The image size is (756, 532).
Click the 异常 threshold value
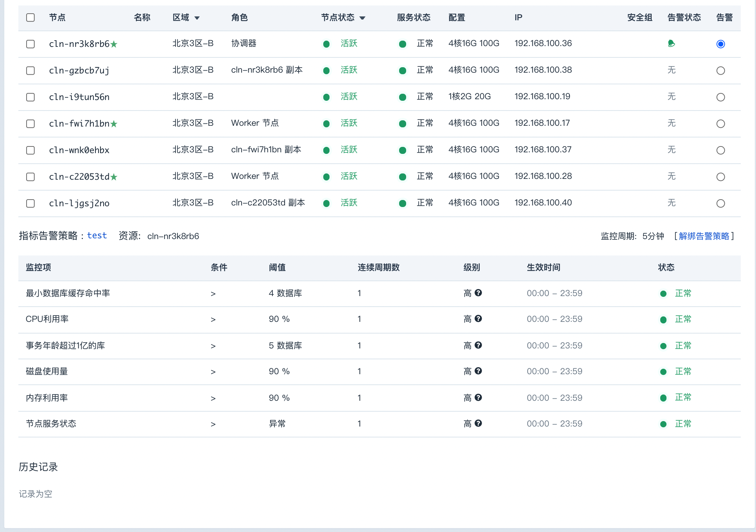(x=277, y=424)
